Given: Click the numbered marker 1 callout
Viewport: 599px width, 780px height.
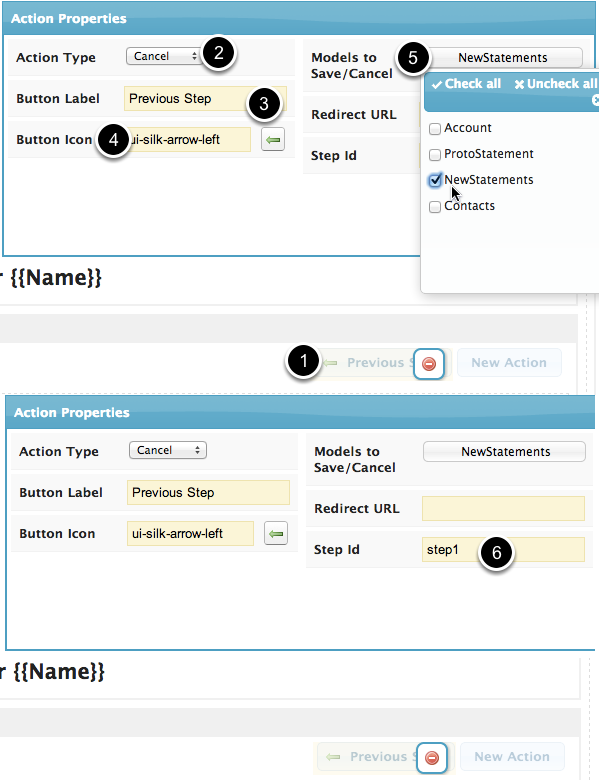Looking at the screenshot, I should coord(303,362).
